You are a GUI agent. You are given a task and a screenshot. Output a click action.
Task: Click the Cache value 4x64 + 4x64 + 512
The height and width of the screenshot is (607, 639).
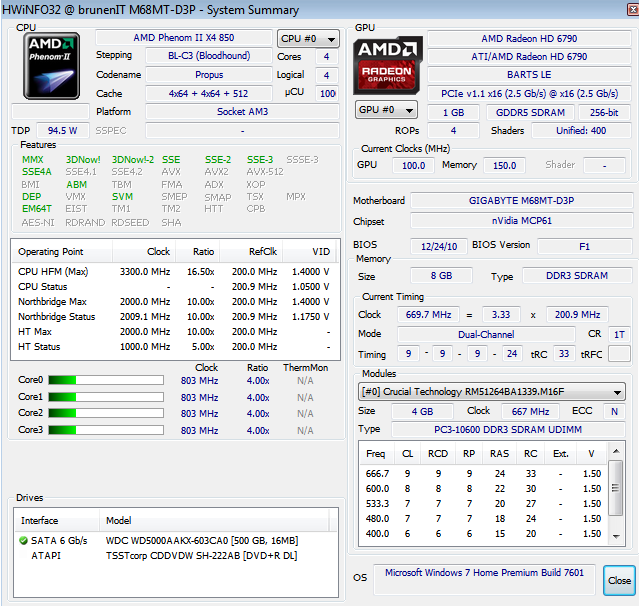(209, 94)
